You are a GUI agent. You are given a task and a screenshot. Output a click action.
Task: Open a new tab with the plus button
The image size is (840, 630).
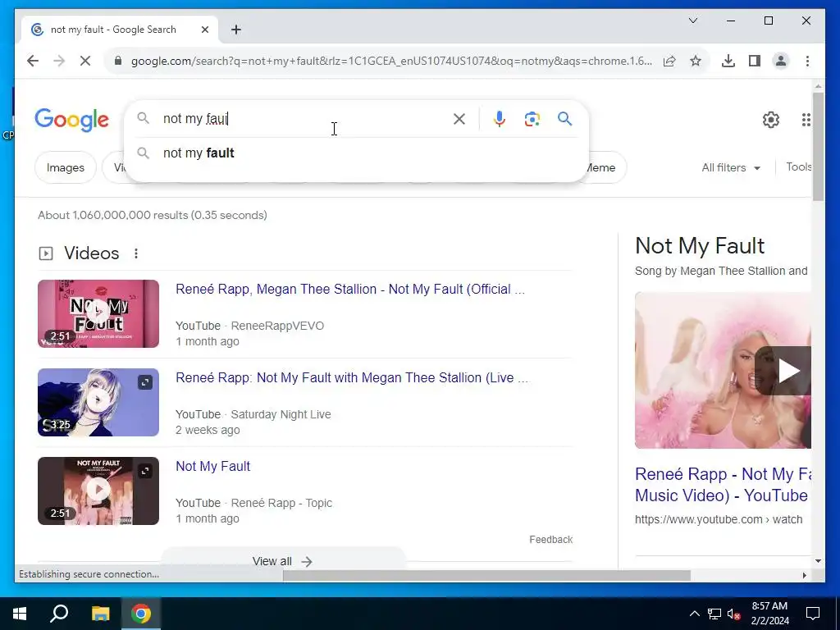(236, 30)
